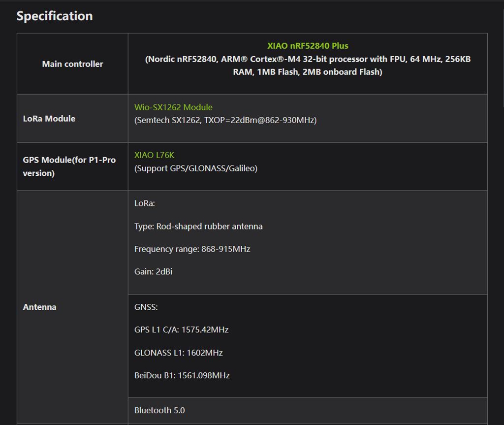
Task: Click the Bluetooth 5.0 cell
Action: pos(159,410)
